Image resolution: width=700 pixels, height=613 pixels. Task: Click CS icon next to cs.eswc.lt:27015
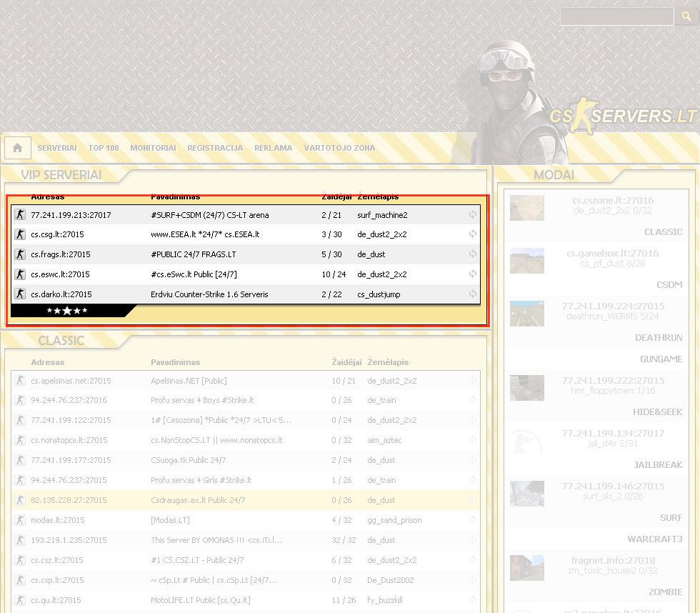20,274
